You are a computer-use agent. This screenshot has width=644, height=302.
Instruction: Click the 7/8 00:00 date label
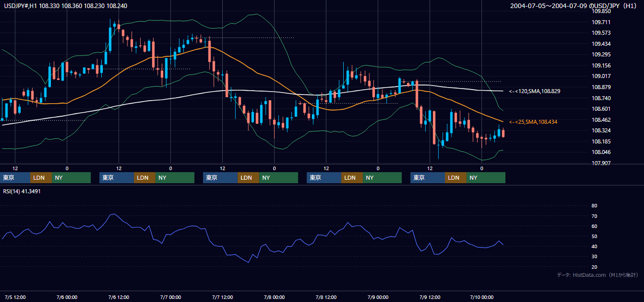pos(274,297)
